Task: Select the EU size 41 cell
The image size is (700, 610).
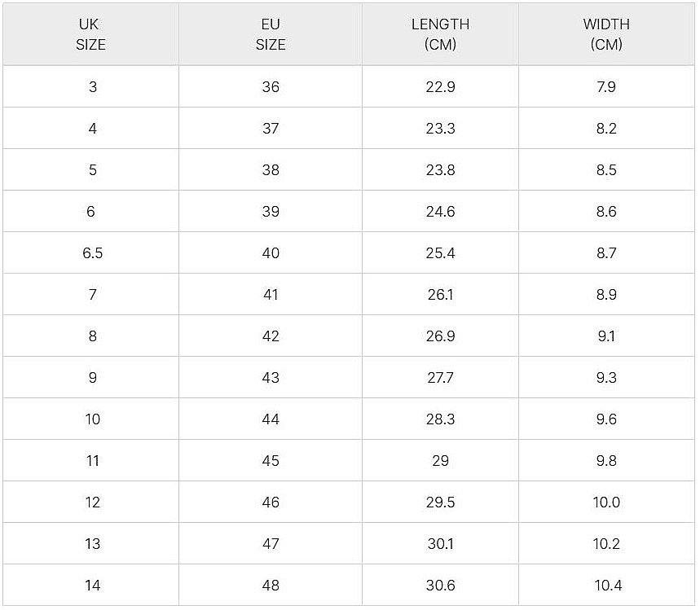Action: coord(271,295)
